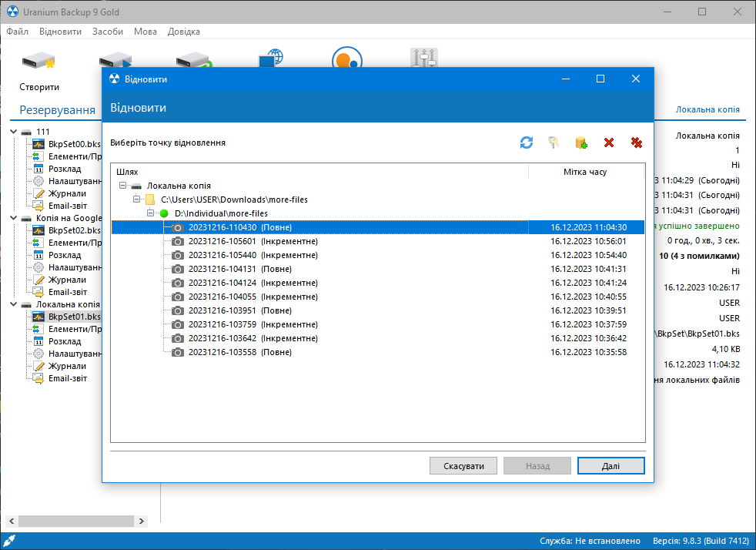The image size is (756, 550).
Task: Click the key/password icon in the restore toolbar
Action: click(x=554, y=143)
